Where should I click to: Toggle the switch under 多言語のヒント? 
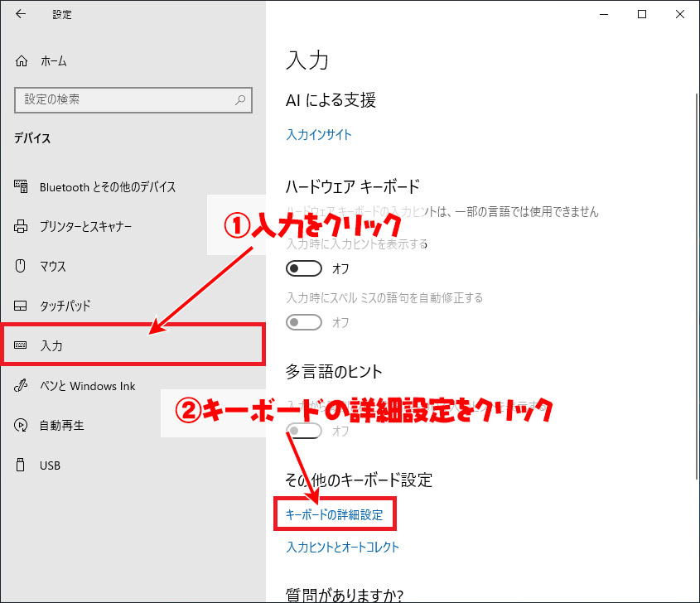click(303, 431)
